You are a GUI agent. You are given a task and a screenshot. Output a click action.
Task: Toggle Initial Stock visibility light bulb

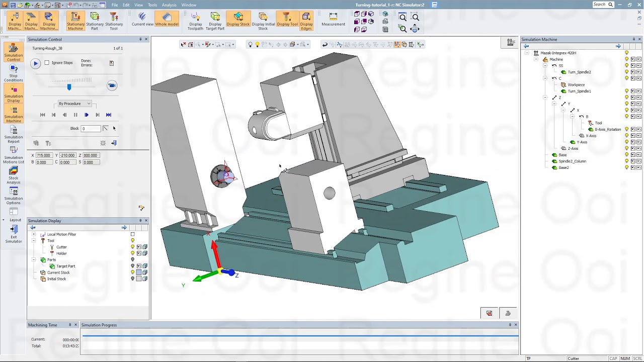[x=133, y=279]
